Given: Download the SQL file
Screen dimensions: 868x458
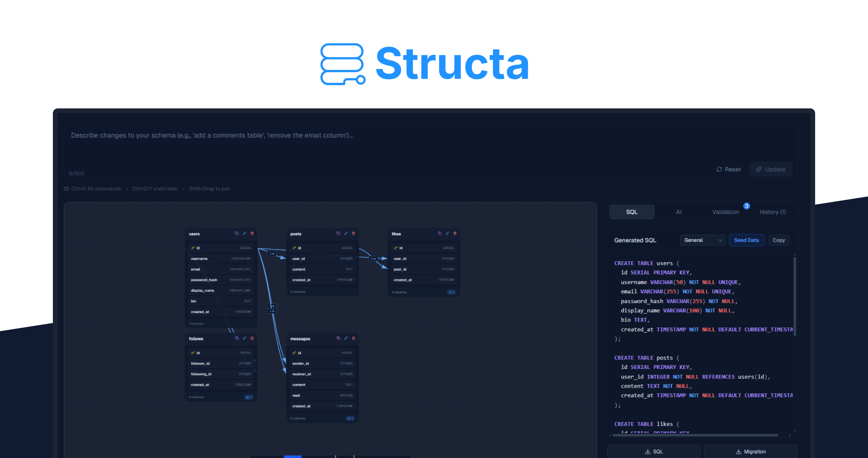Looking at the screenshot, I should [x=654, y=451].
